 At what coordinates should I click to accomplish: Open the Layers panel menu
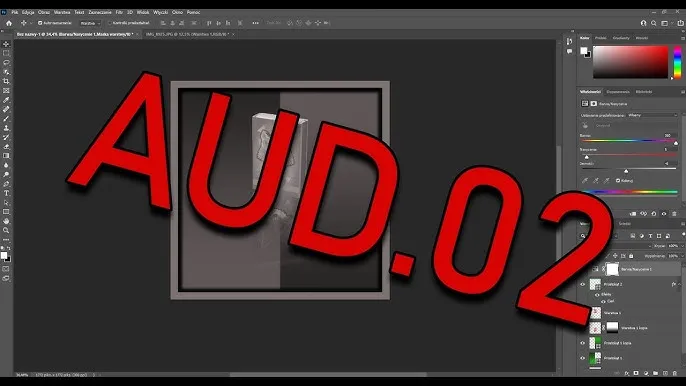682,224
